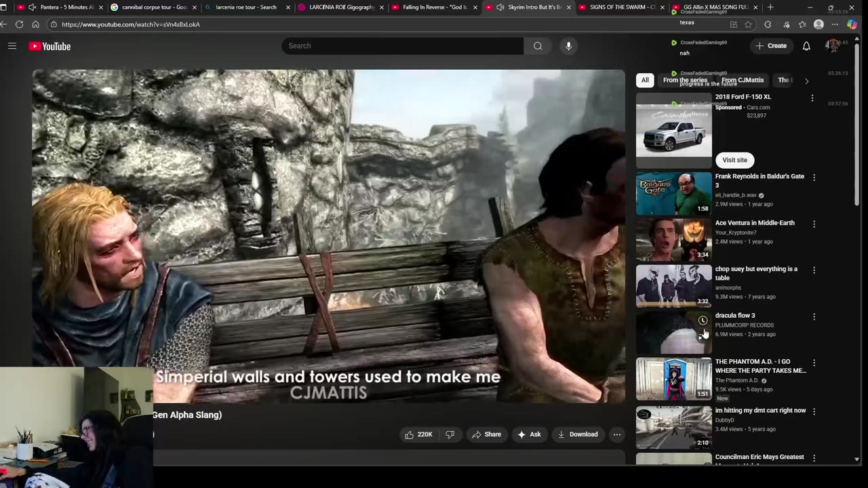Screen dimensions: 868x488
Task: Open a new browser tab with plus
Action: coord(770,7)
